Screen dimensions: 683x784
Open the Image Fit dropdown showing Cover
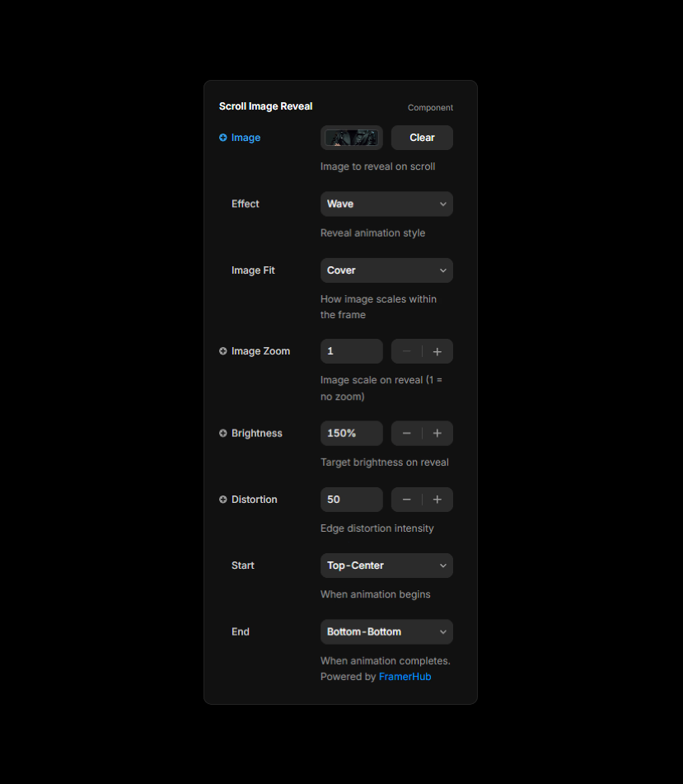coord(386,270)
